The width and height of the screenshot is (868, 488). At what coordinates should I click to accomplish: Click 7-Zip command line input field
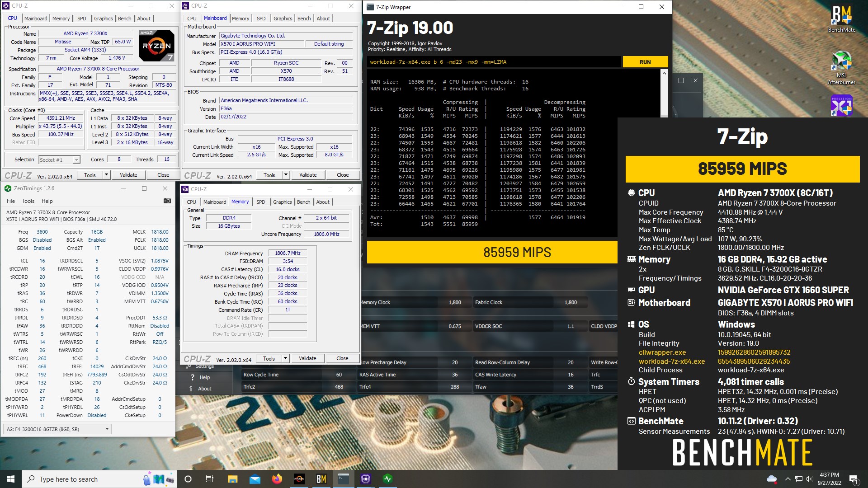pos(494,62)
